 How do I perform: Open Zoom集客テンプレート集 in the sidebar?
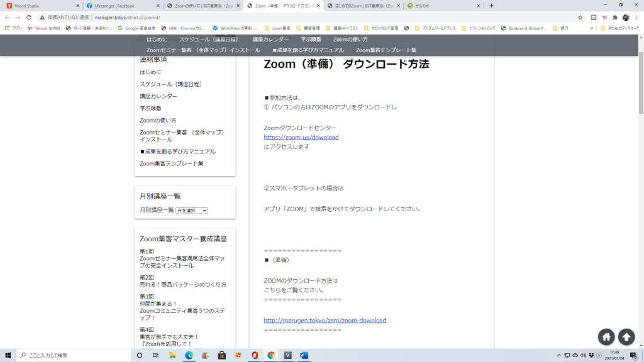[171, 164]
